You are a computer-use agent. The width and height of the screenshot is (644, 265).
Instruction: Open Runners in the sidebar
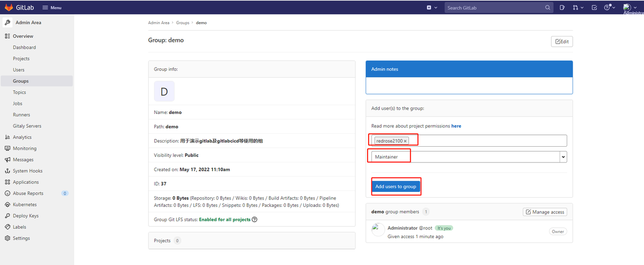coord(21,114)
